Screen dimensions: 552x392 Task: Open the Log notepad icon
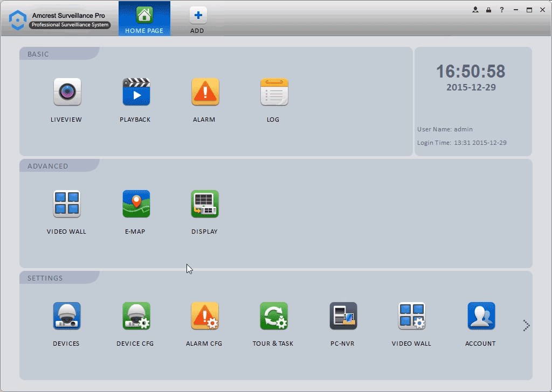click(x=274, y=92)
